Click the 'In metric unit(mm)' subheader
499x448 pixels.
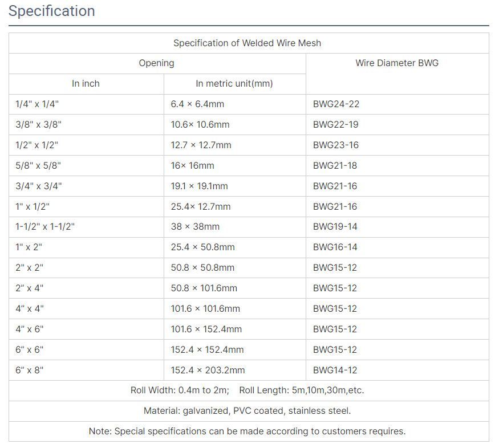tap(234, 84)
